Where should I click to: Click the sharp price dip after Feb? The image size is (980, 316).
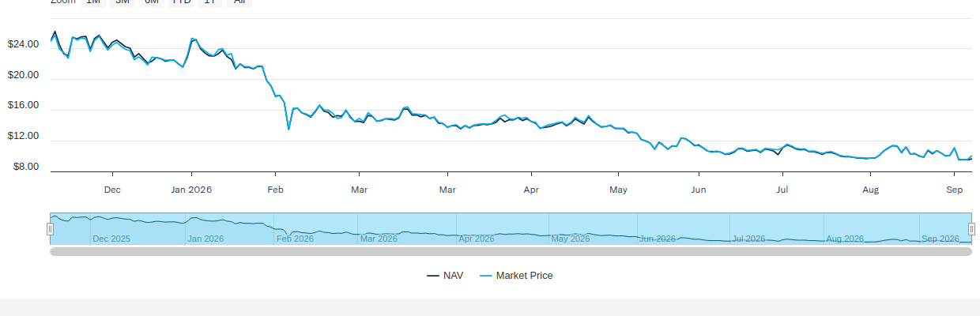click(288, 129)
